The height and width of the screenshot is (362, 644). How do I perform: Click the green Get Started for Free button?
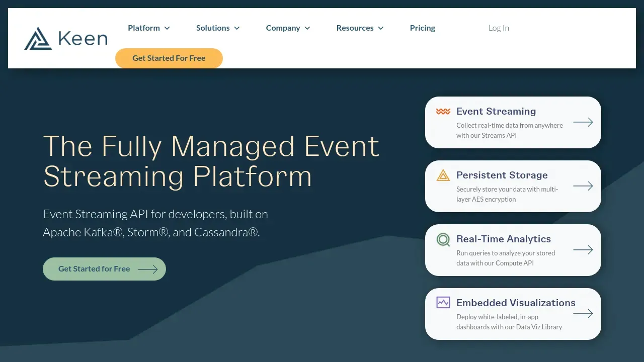[104, 269]
